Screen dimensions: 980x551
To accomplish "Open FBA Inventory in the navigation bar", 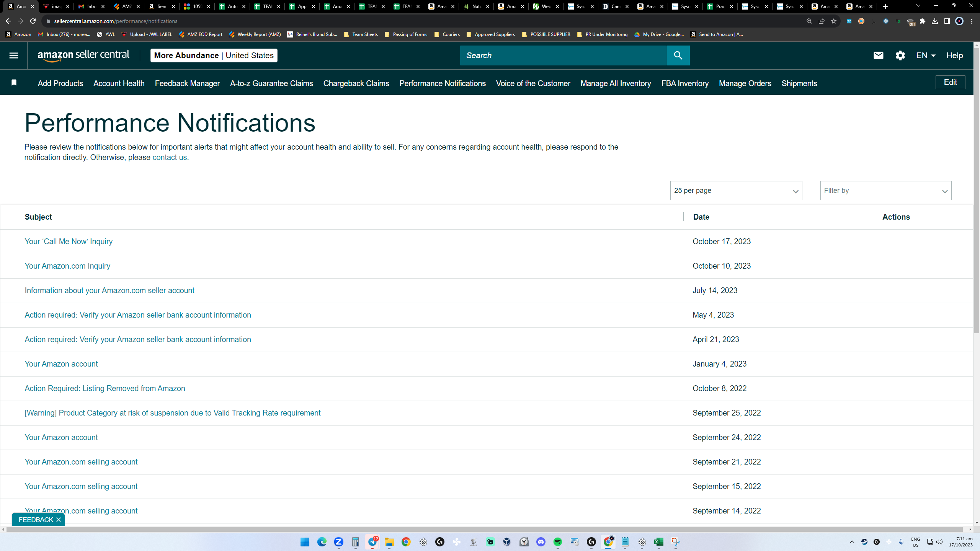I will [685, 83].
